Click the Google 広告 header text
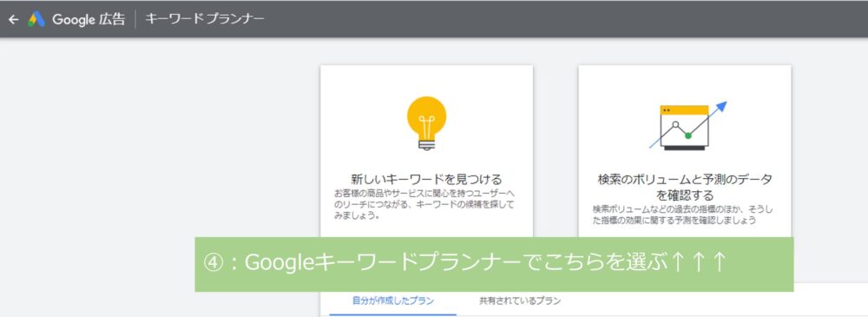The image size is (868, 317). point(89,19)
